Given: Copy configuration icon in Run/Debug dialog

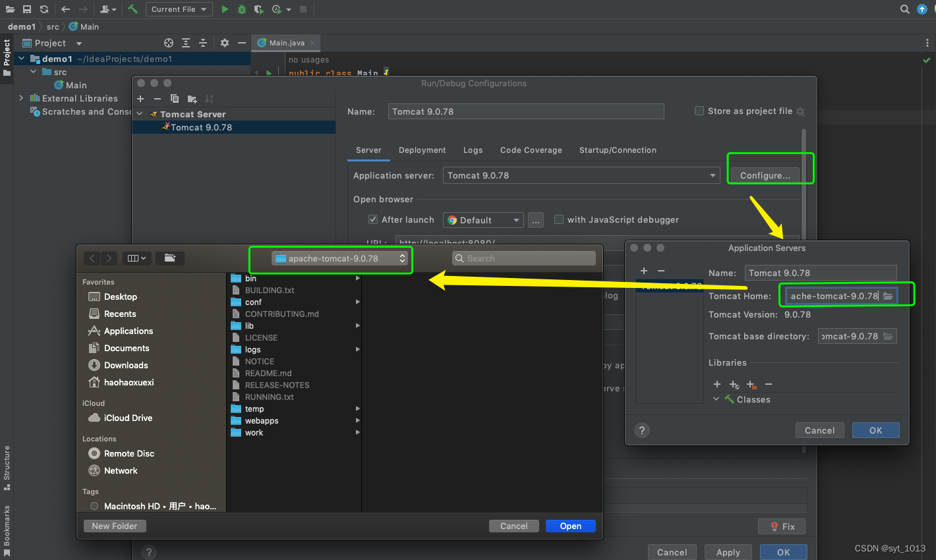Looking at the screenshot, I should 175,99.
